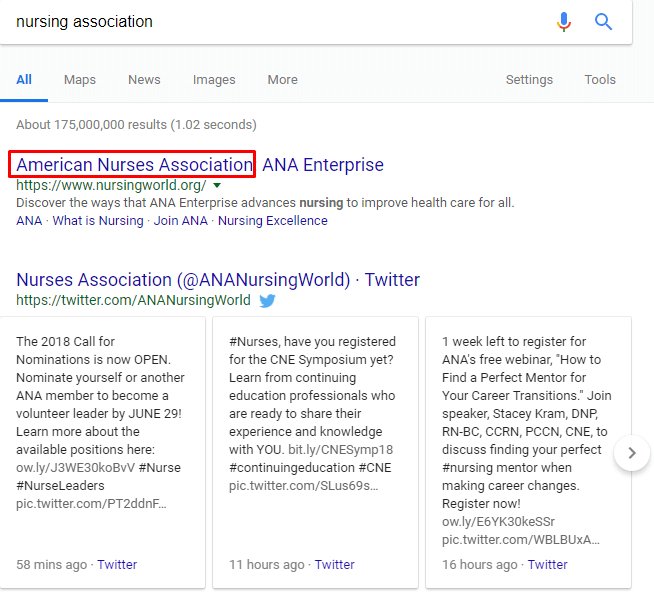
Task: Click the Discover the ways result description
Action: tap(265, 203)
